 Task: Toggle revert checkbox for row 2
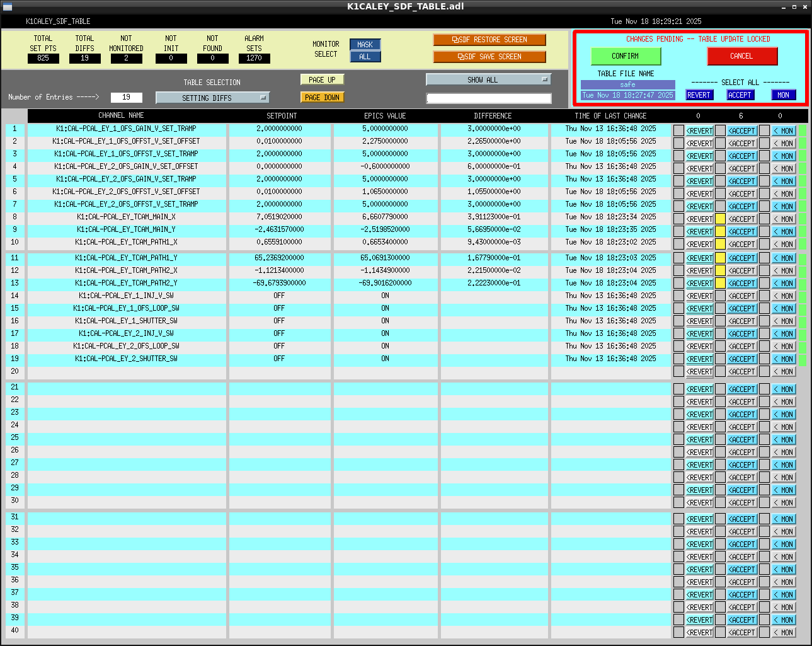tap(678, 144)
